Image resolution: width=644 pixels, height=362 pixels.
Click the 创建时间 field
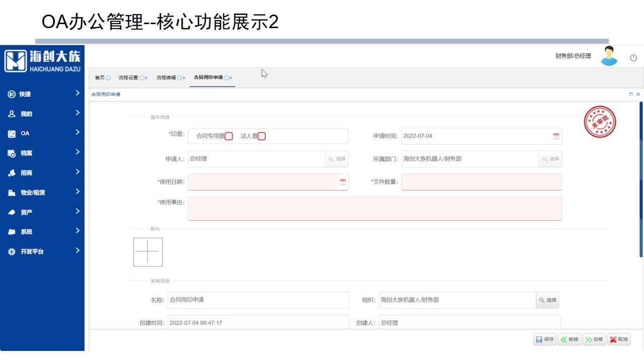[x=259, y=322]
